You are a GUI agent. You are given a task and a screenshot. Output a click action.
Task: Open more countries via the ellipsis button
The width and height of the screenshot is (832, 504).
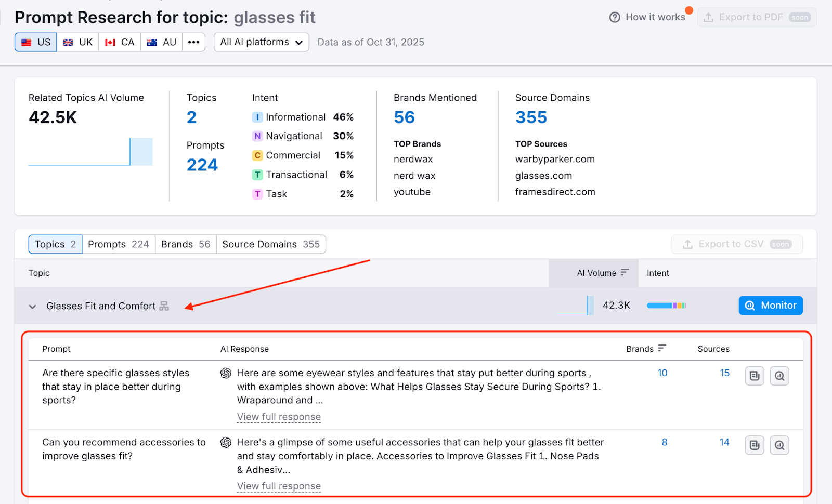(x=193, y=42)
